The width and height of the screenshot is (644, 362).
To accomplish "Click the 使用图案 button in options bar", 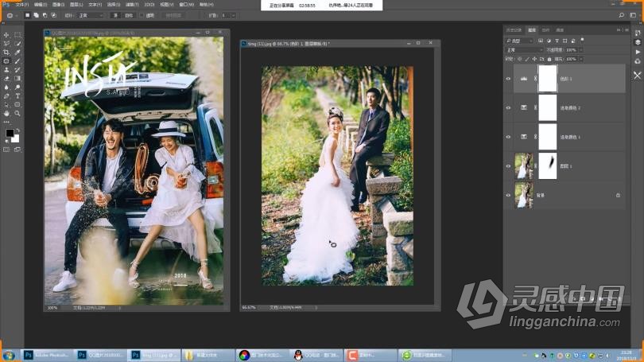I will tap(173, 15).
